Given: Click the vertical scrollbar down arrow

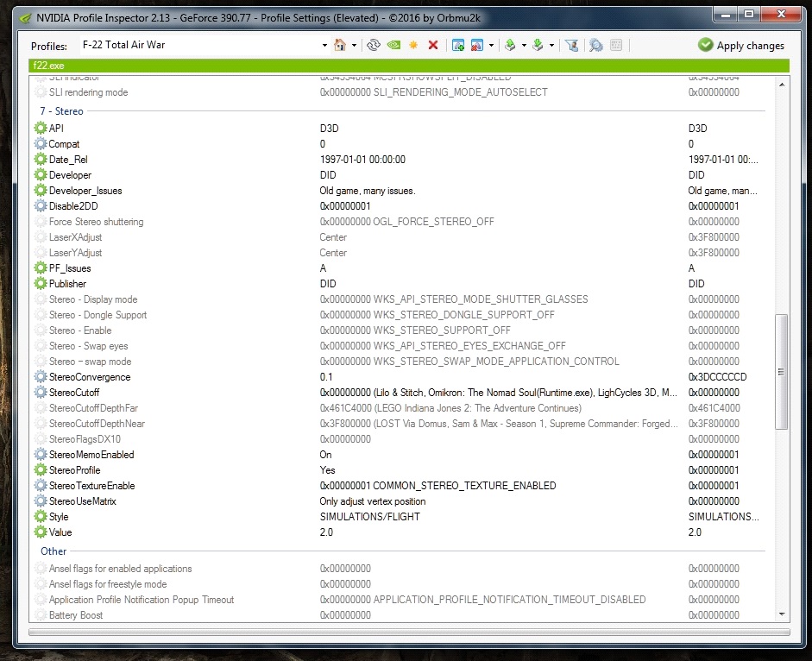Looking at the screenshot, I should click(x=782, y=614).
